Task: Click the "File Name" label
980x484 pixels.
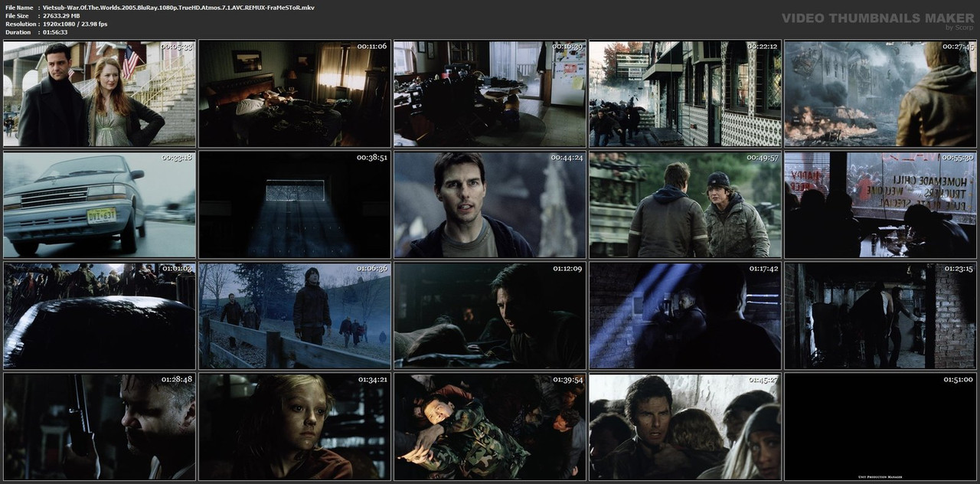Action: 19,7
